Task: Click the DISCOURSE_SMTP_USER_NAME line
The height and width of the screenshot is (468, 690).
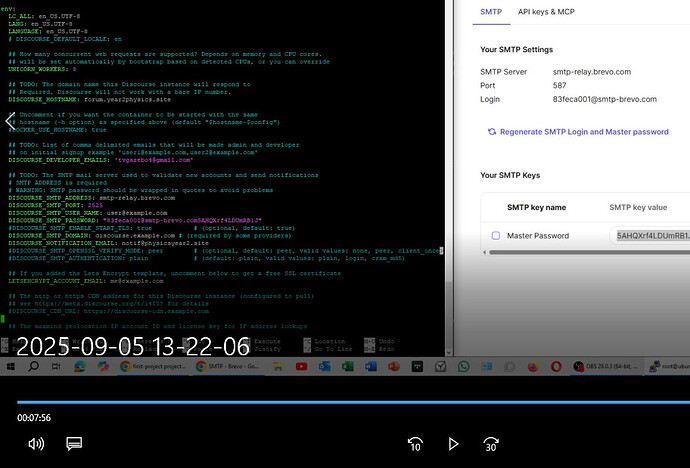Action: pos(88,213)
